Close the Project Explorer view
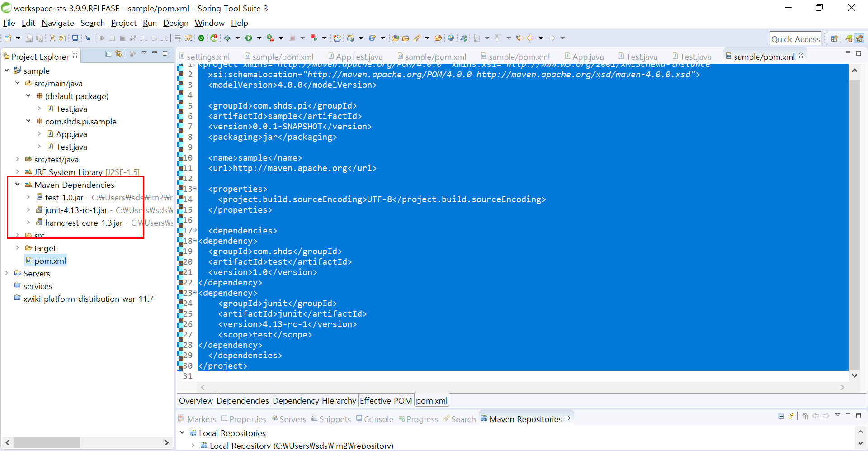Image resolution: width=868 pixels, height=451 pixels. [75, 56]
